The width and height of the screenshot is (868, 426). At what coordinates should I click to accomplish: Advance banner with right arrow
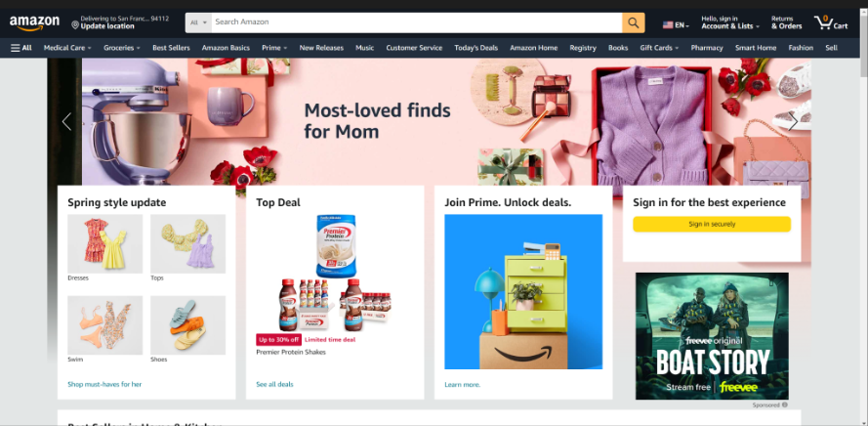pyautogui.click(x=793, y=121)
